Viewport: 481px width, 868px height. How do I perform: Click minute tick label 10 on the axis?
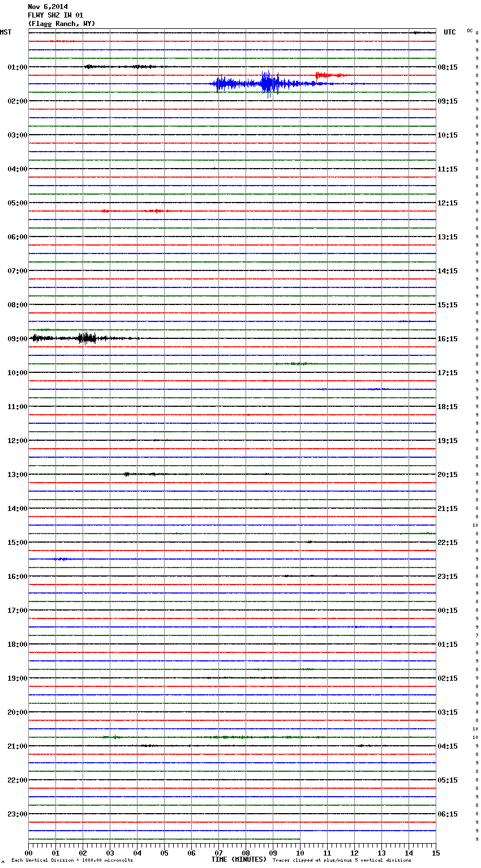(x=300, y=853)
